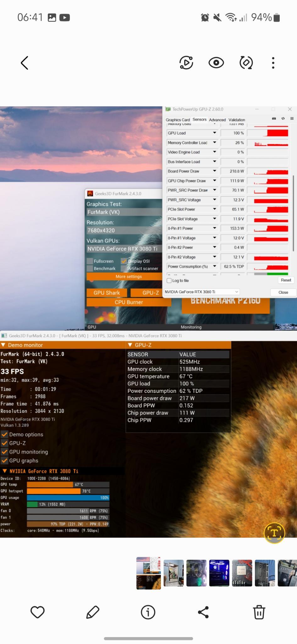Launch GPU Shark from FurMark
The width and height of the screenshot is (297, 644).
click(x=107, y=293)
